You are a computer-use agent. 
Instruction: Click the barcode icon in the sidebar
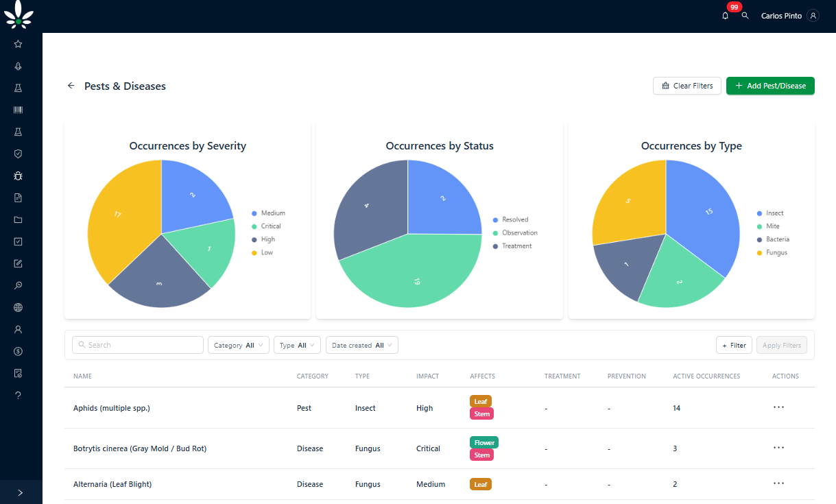click(x=18, y=110)
